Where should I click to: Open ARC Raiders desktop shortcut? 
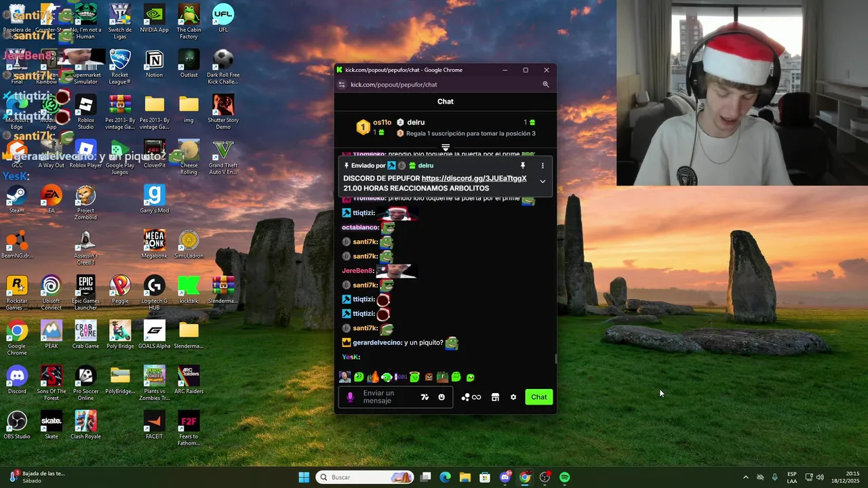point(189,380)
